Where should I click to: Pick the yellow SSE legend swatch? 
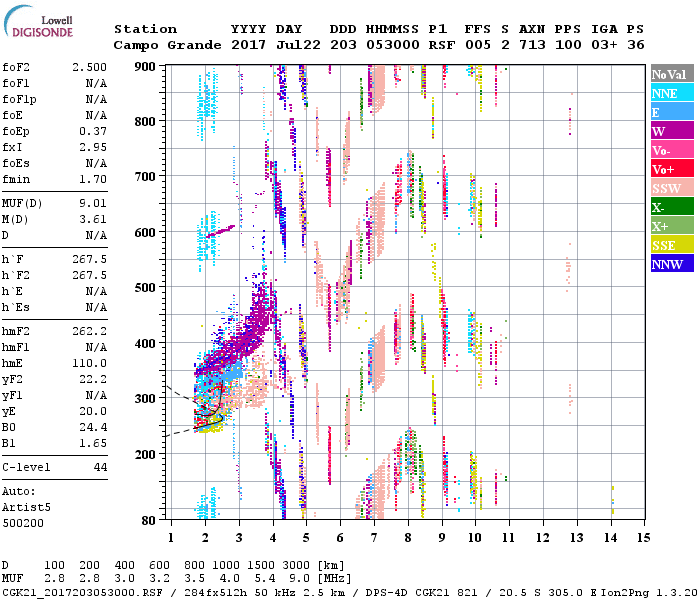671,245
